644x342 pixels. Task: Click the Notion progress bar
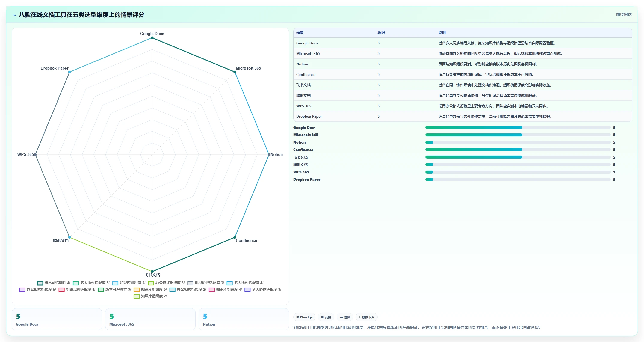tap(518, 142)
